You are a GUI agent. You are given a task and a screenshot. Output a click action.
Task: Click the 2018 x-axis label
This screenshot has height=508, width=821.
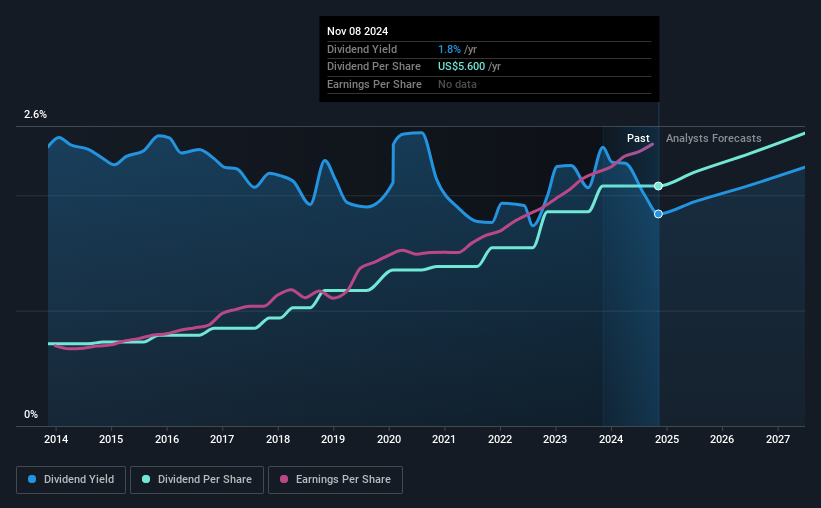(x=278, y=439)
